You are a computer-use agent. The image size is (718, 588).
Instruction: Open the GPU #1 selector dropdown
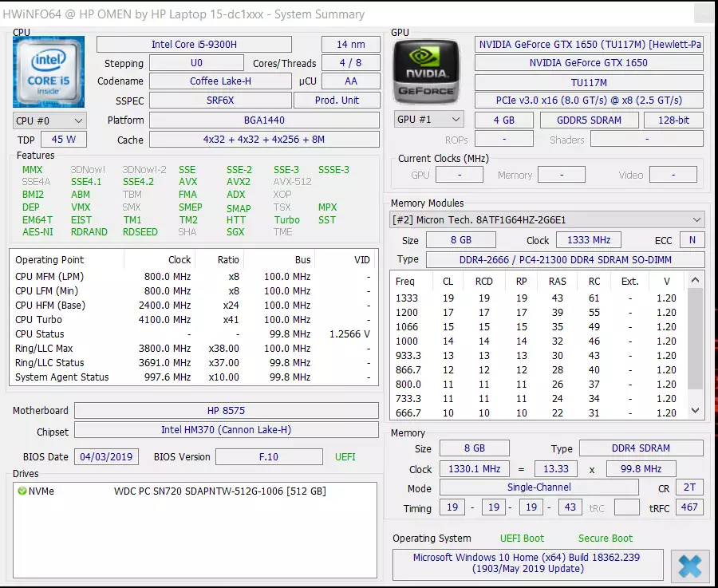coord(428,120)
